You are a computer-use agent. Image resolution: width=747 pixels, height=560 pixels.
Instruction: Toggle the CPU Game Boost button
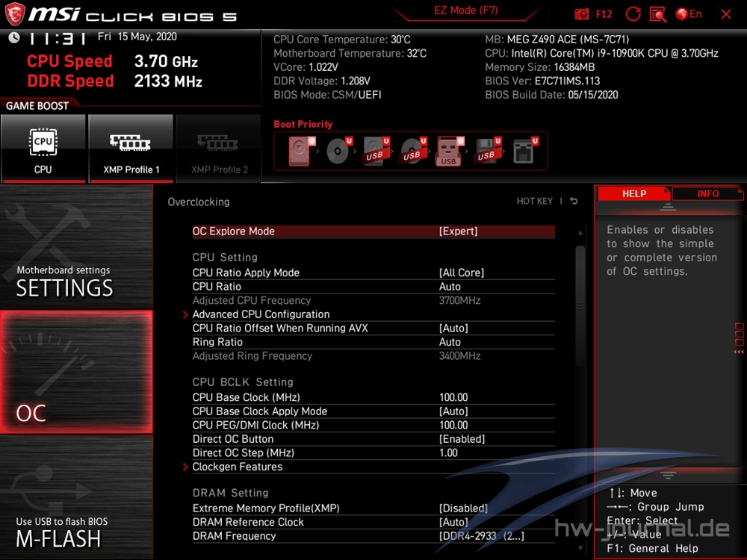click(x=43, y=149)
